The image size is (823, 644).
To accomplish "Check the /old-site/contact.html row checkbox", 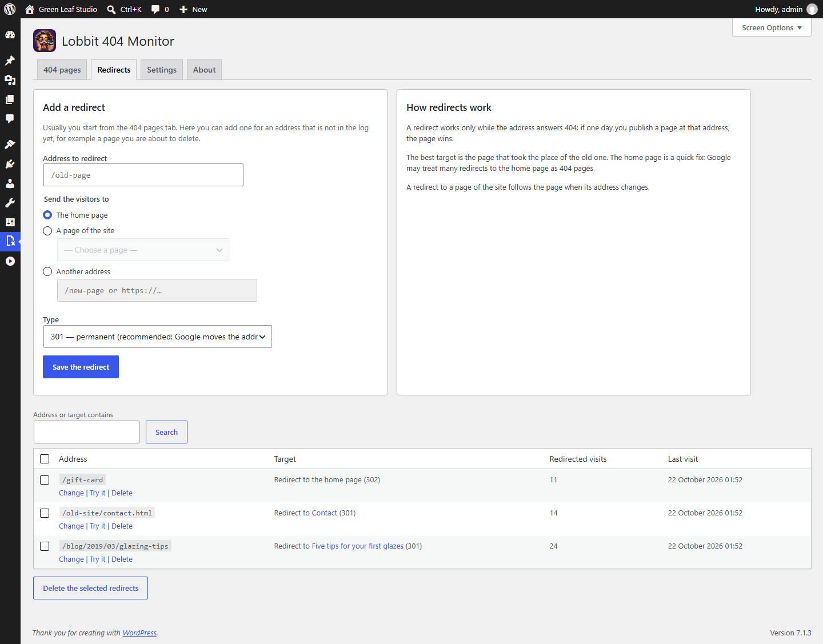I will pyautogui.click(x=45, y=513).
